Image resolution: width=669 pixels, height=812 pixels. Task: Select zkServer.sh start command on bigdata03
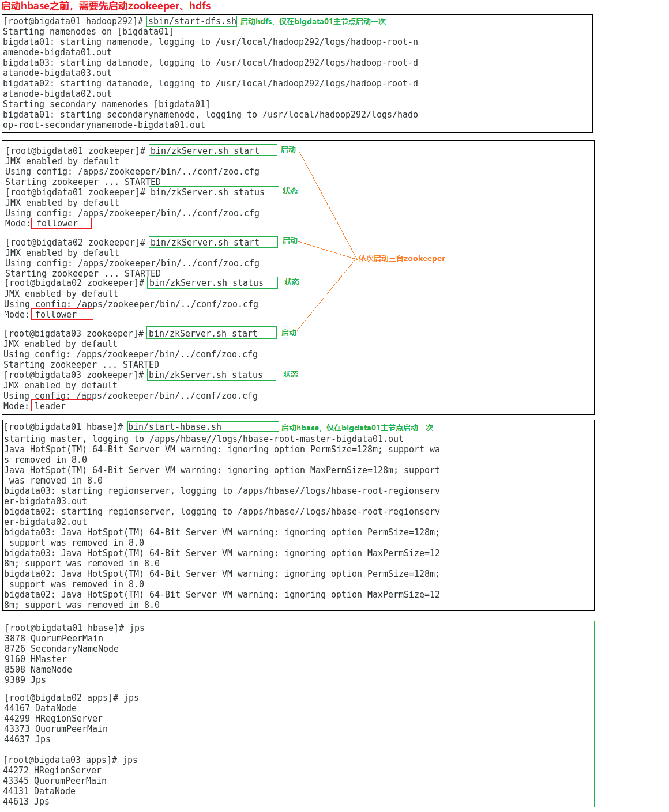pos(211,333)
